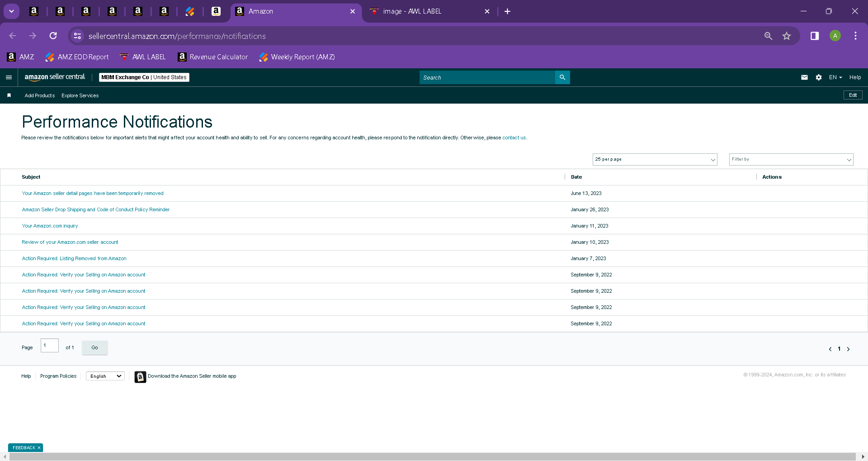Expand the Filter by dropdown
Screen dimensions: 868x461
point(791,159)
